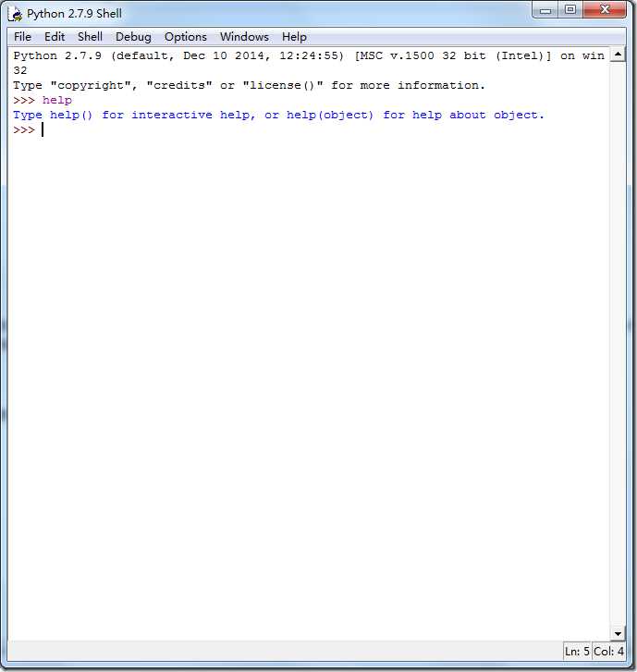Click the scrollbar up arrow
The height and width of the screenshot is (672, 637).
tap(618, 55)
